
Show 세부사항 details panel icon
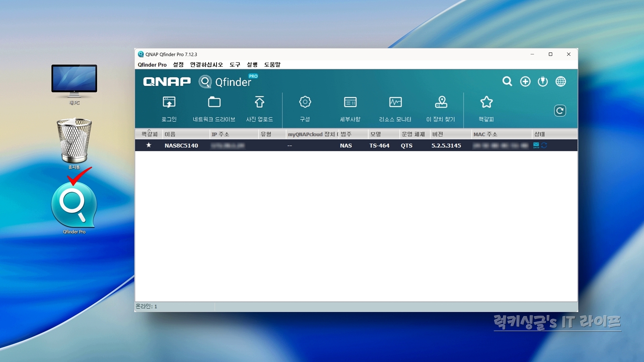(350, 102)
